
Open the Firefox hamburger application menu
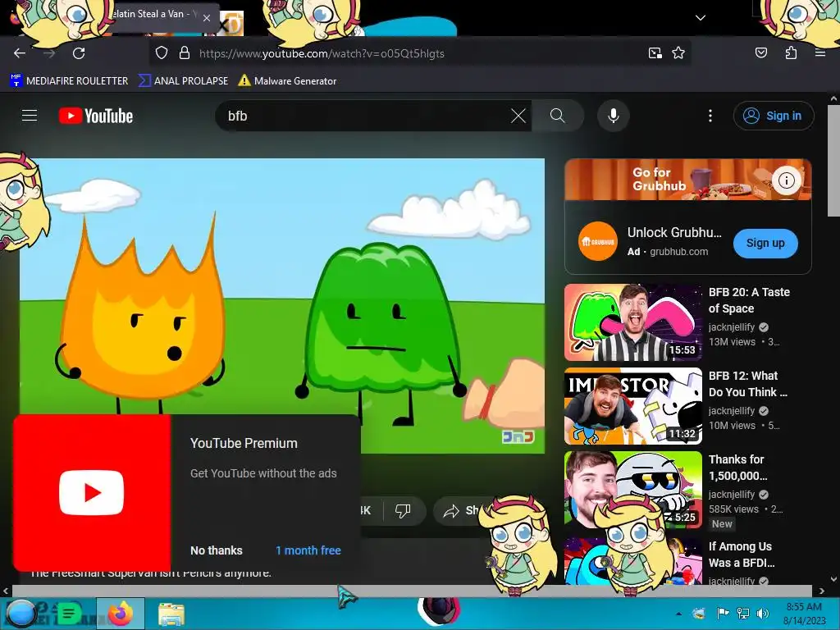click(x=819, y=52)
